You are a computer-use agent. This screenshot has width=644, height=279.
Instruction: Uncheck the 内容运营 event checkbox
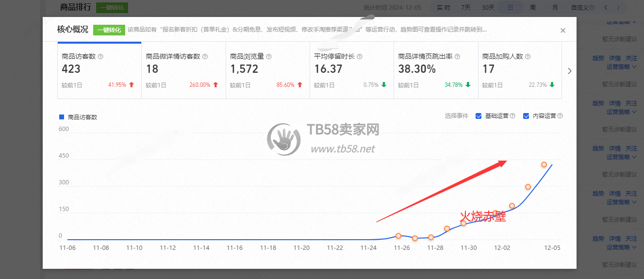click(526, 116)
